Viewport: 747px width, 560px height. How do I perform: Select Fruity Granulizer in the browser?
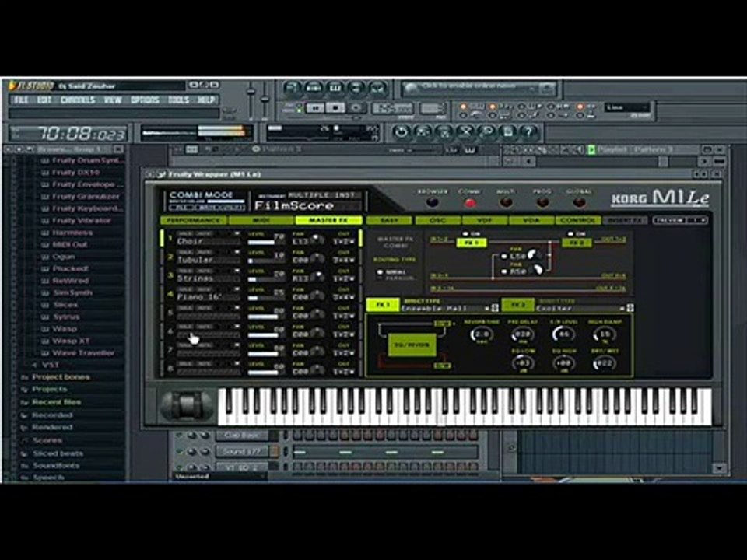(x=86, y=196)
